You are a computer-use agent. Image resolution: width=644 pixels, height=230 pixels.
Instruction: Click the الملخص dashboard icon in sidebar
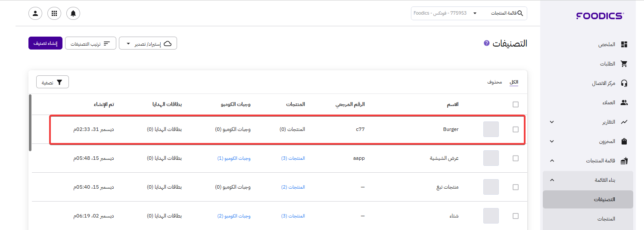pyautogui.click(x=624, y=44)
